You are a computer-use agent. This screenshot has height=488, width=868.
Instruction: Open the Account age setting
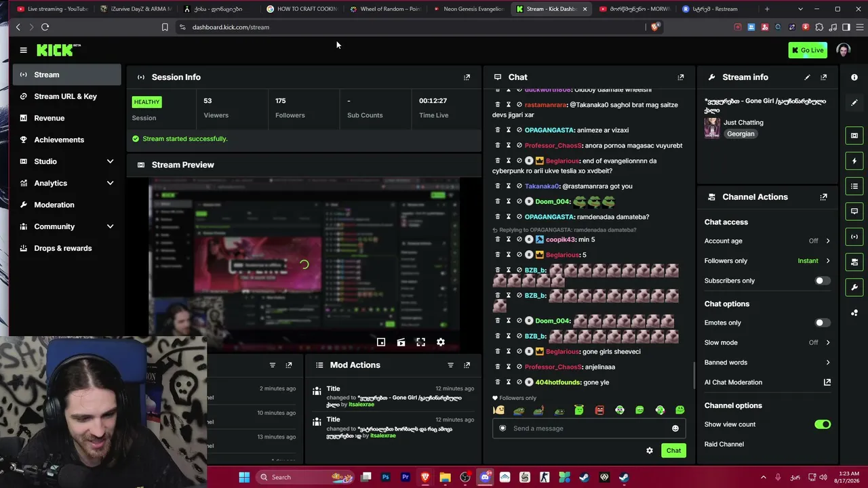click(767, 241)
